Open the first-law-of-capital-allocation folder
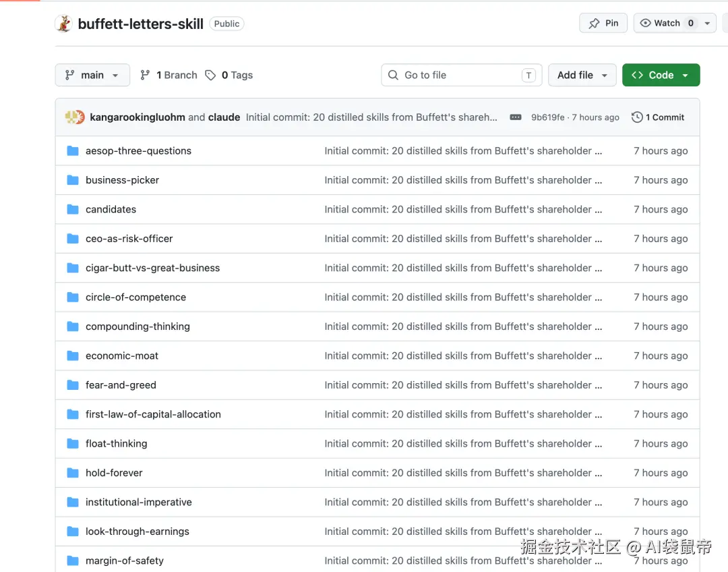This screenshot has width=728, height=572. coord(153,414)
